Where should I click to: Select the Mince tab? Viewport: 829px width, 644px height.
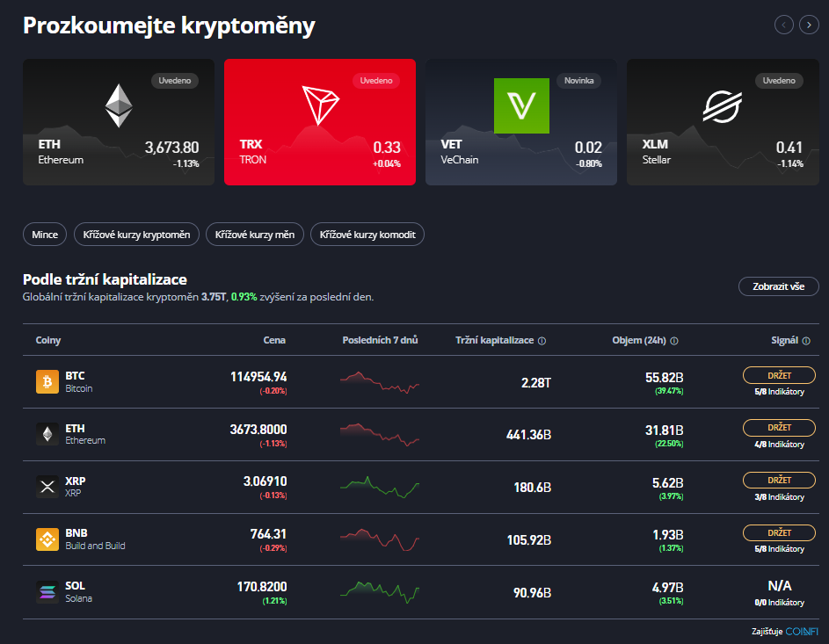coord(45,235)
